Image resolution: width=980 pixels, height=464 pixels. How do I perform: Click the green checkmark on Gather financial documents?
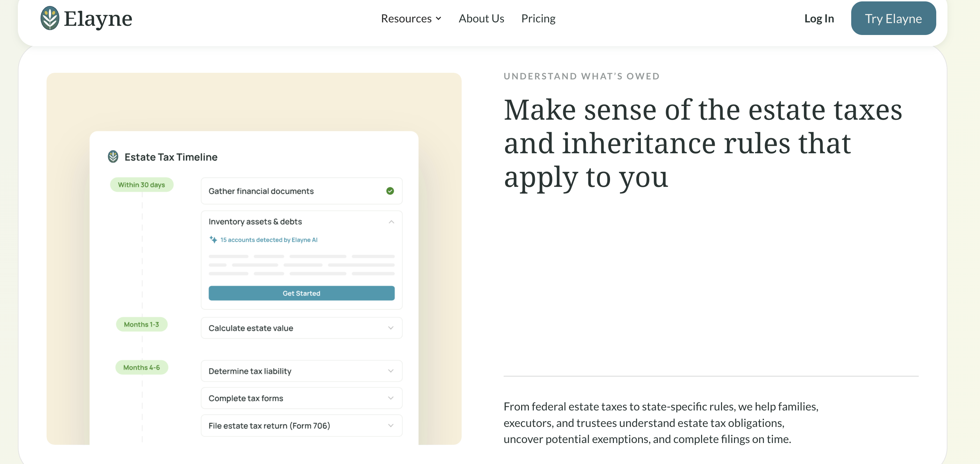(x=389, y=191)
